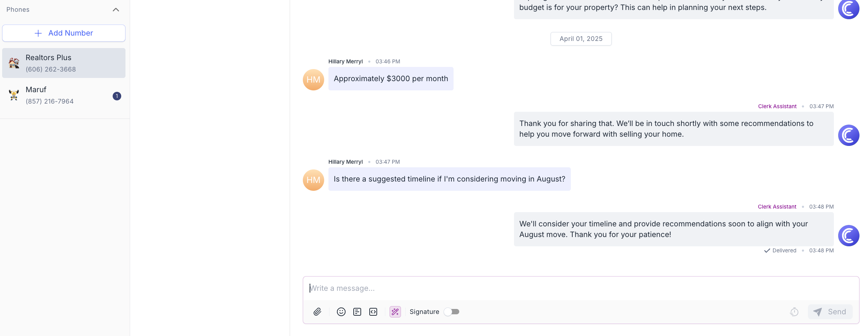Click the Add Number button

(64, 33)
